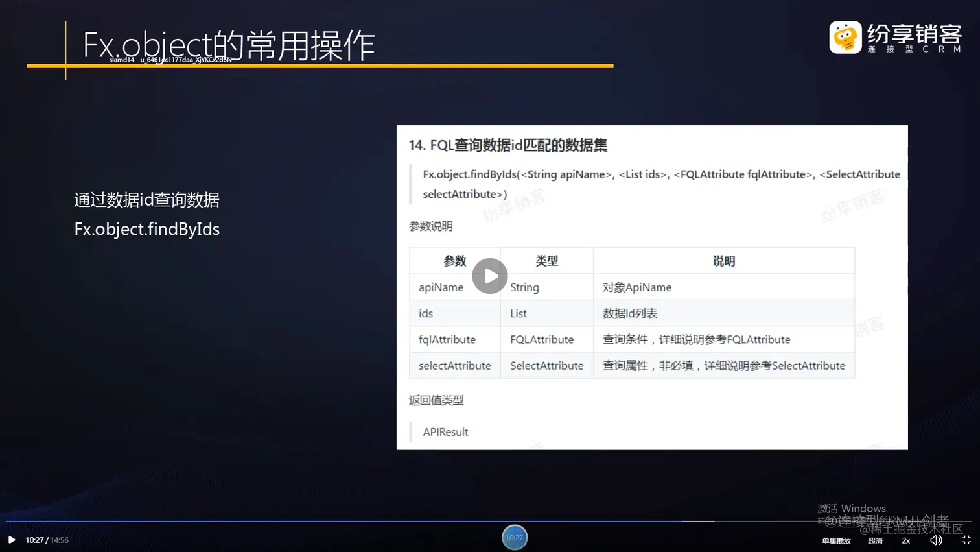Enter fullscreen mode with the corner icon

coord(966,540)
